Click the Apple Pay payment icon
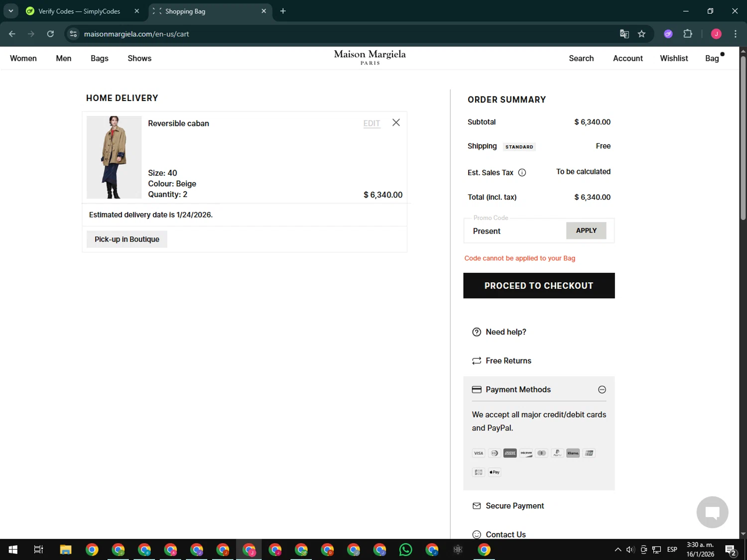This screenshot has height=560, width=747. point(494,472)
